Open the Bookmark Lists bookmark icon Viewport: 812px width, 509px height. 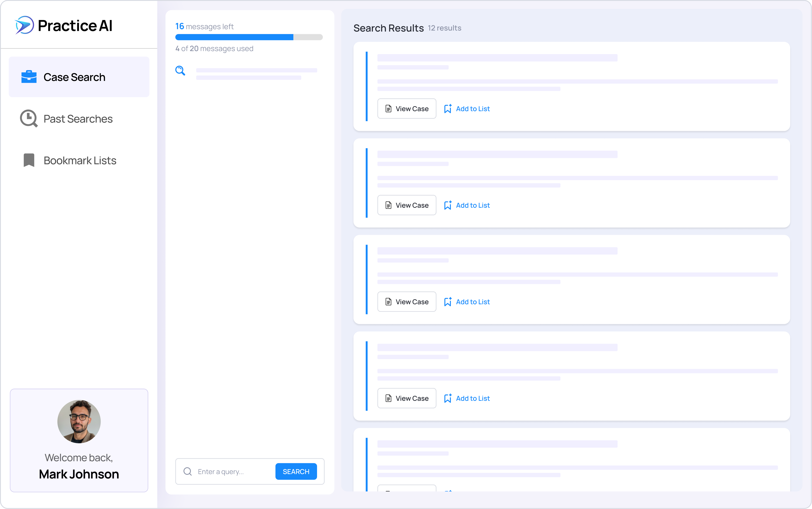point(28,160)
